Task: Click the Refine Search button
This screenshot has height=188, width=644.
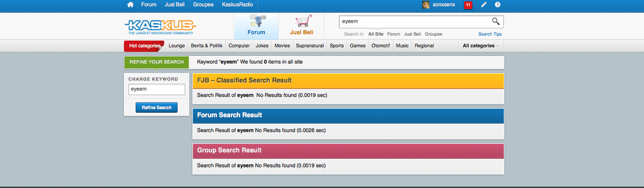Action: tap(156, 108)
